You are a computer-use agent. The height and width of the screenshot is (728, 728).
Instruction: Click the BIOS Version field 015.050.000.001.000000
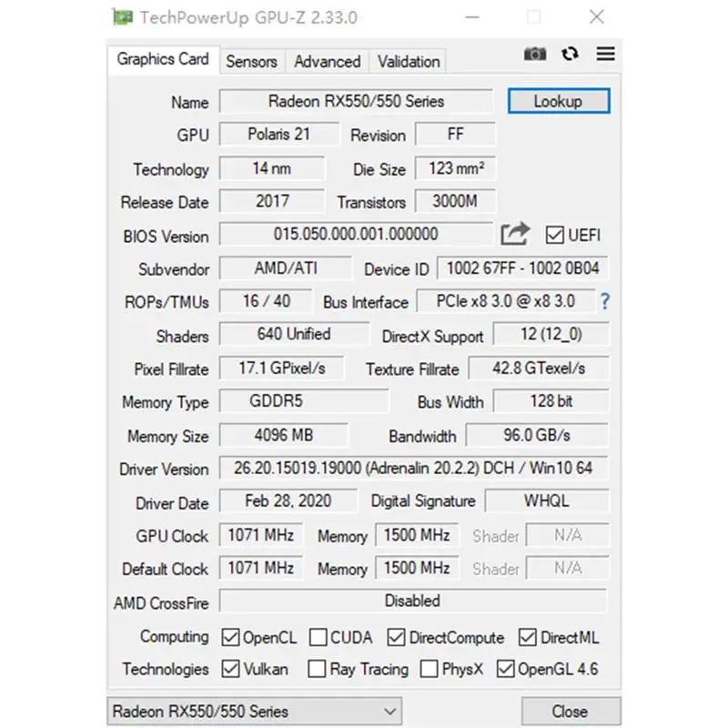tap(356, 234)
